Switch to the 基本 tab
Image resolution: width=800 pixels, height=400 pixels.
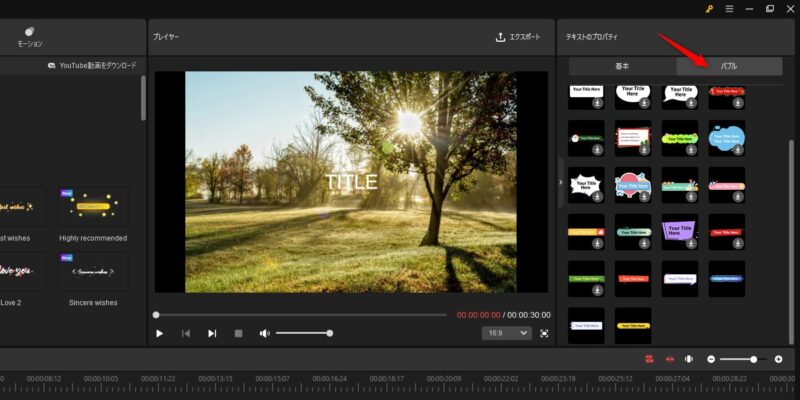point(622,66)
